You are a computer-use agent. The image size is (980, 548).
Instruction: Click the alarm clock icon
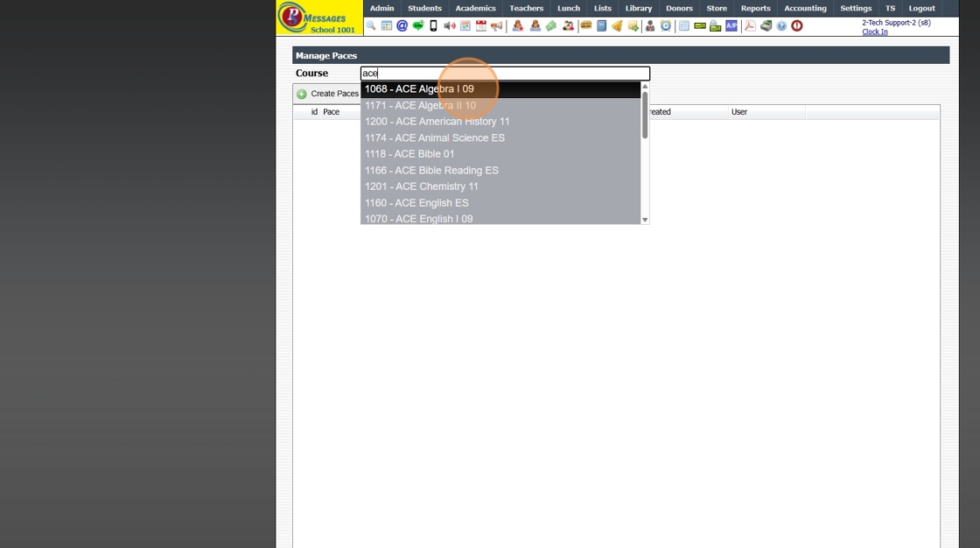click(666, 25)
